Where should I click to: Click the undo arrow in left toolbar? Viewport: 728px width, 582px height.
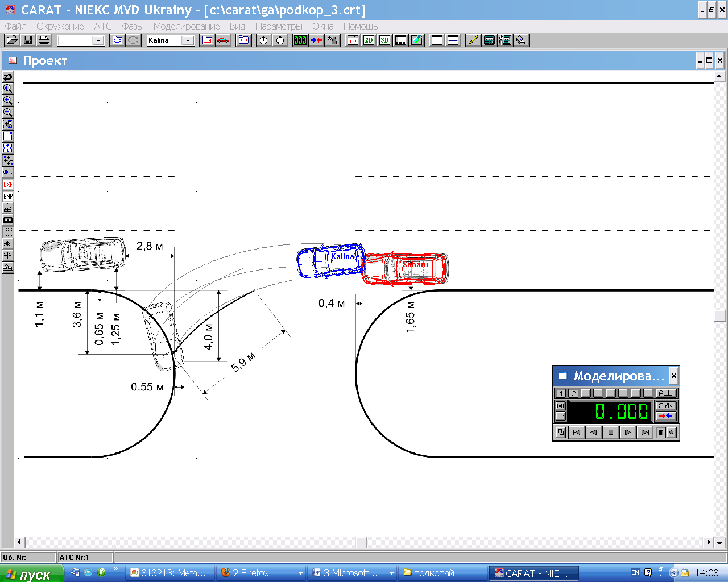coord(8,77)
